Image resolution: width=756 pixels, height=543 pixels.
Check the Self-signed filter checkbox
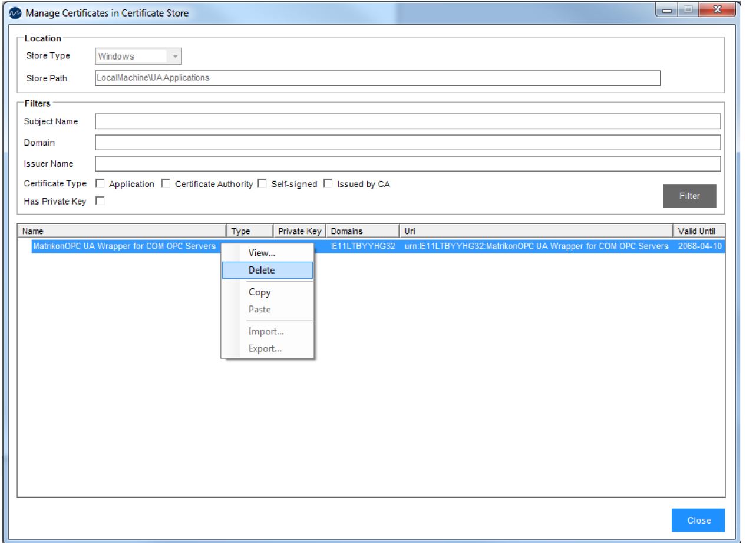[262, 184]
